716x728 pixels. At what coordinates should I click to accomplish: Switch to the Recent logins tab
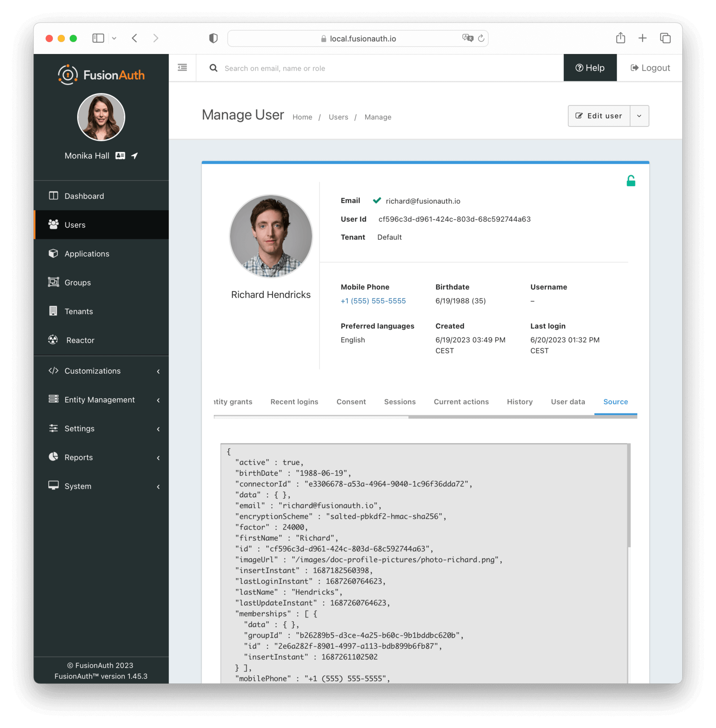click(294, 402)
